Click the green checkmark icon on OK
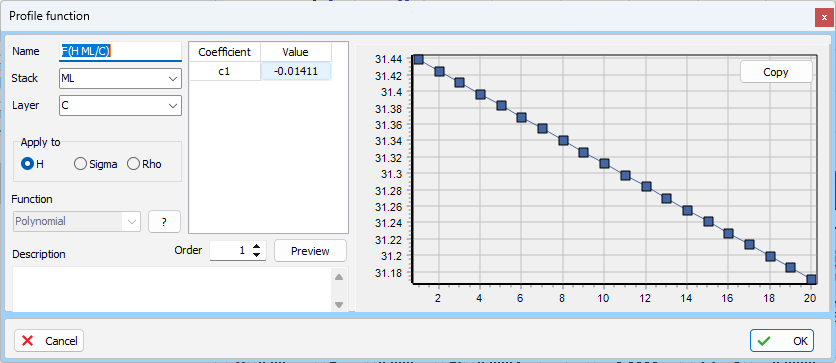Image resolution: width=836 pixels, height=363 pixels. click(x=764, y=341)
